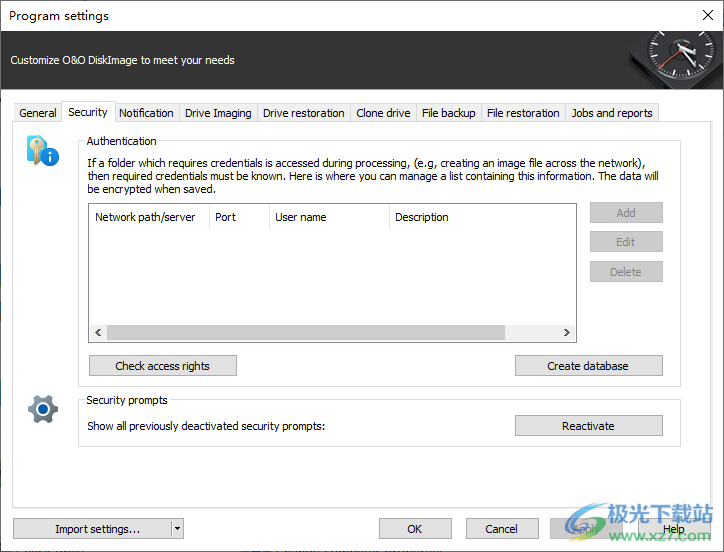
Task: Expand the Import settings dropdown arrow
Action: 177,529
